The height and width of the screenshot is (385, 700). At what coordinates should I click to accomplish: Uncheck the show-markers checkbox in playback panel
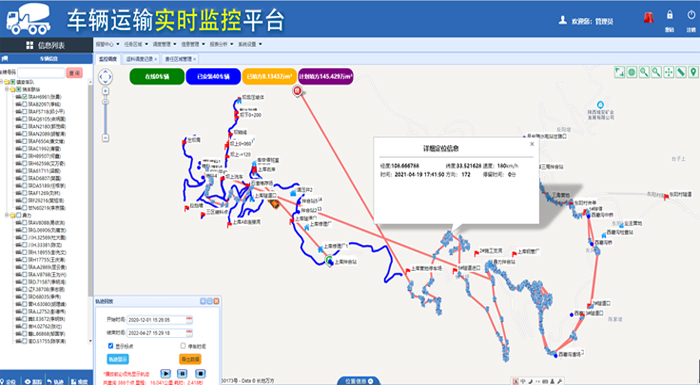[x=111, y=346]
